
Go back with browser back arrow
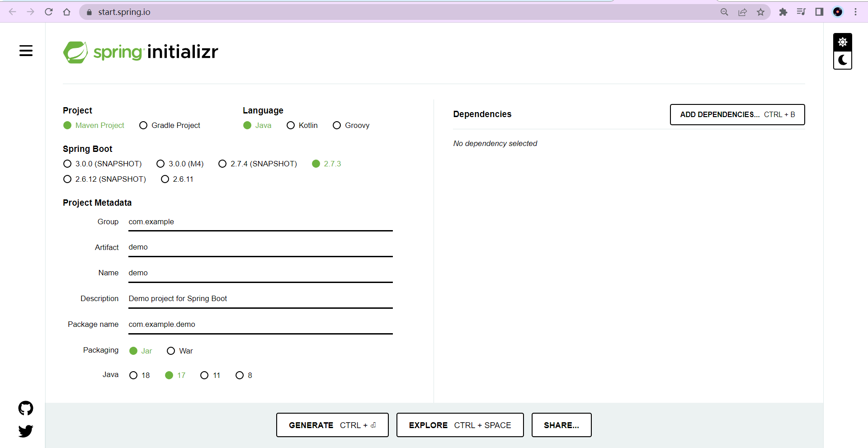[x=12, y=12]
